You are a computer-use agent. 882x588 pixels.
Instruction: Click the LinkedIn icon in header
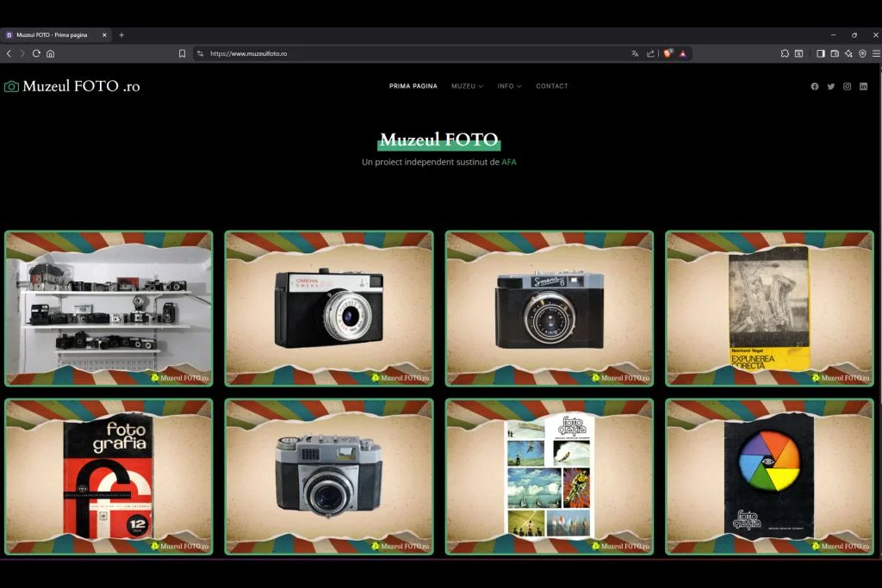point(863,86)
